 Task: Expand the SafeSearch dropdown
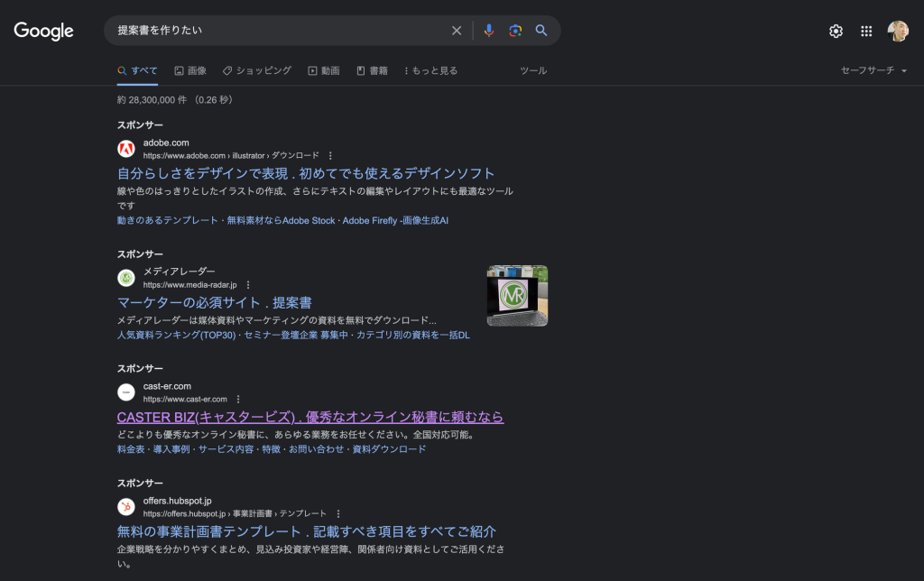click(873, 70)
